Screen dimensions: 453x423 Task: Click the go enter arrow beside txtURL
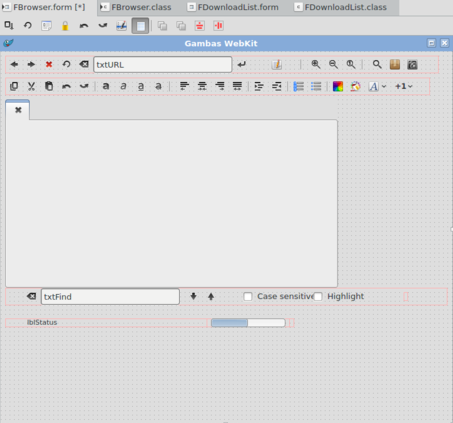pos(242,64)
